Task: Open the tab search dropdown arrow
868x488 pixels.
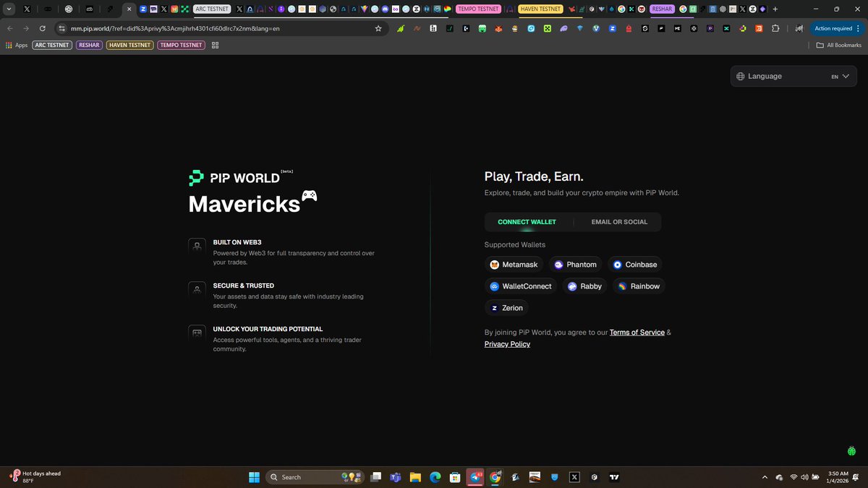Action: coord(9,9)
